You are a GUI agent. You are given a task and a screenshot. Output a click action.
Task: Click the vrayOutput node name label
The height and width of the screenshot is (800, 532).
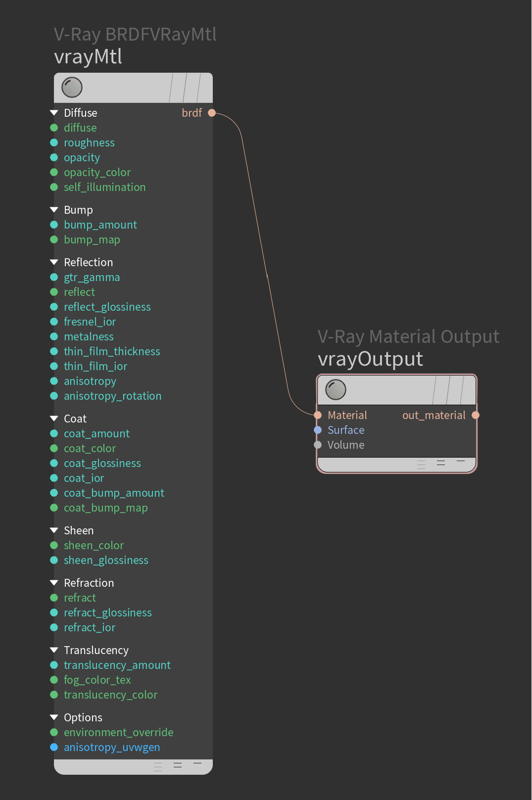371,360
